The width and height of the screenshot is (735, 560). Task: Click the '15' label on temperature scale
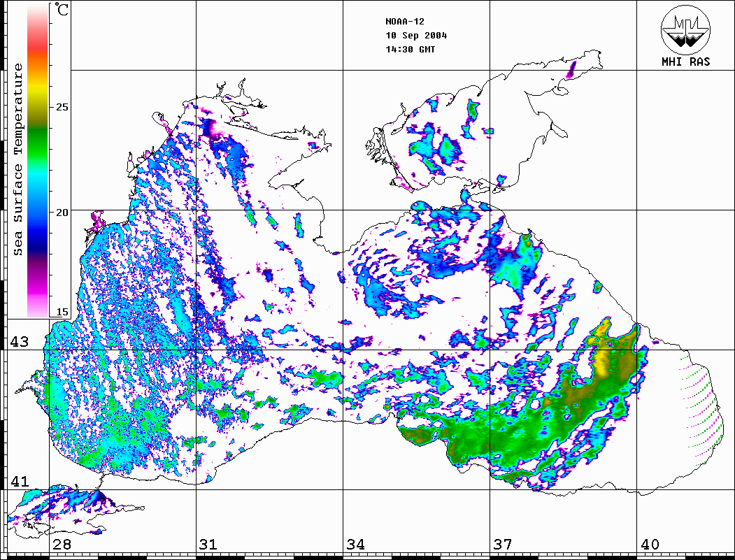(62, 312)
